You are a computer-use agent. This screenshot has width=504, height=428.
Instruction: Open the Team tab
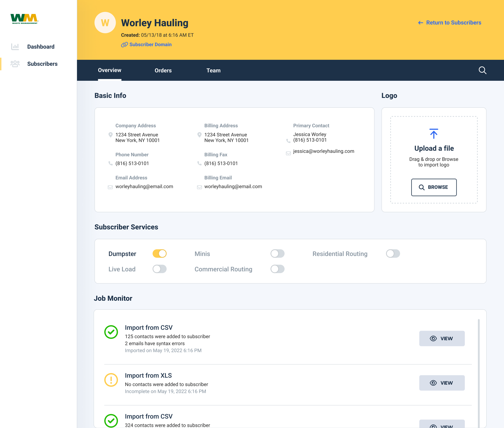(213, 70)
